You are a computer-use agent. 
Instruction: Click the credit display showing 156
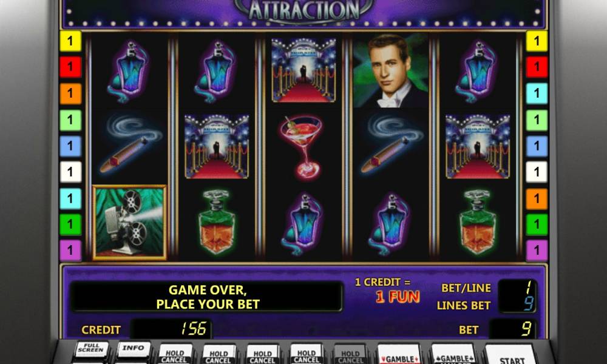click(x=171, y=329)
